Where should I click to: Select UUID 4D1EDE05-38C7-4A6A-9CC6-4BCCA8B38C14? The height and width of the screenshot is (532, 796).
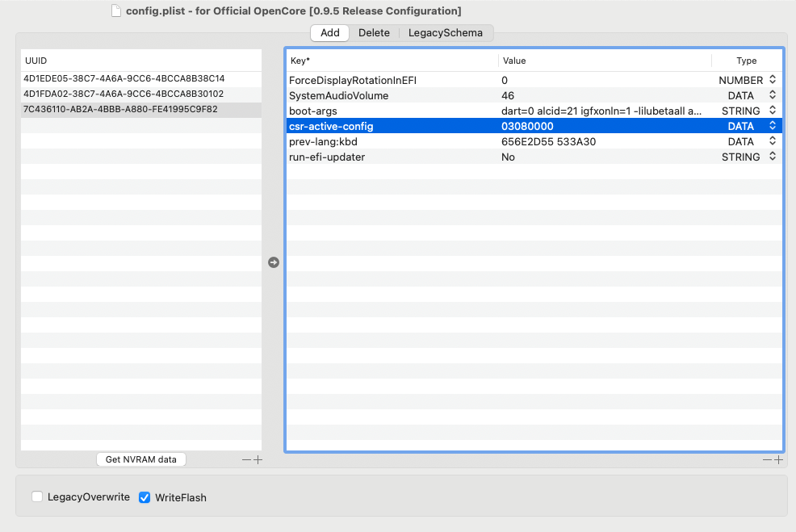pyautogui.click(x=124, y=79)
